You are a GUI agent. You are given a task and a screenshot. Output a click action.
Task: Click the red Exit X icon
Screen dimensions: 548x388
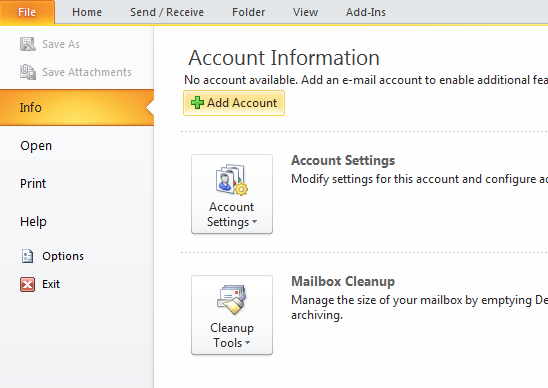[x=27, y=284]
